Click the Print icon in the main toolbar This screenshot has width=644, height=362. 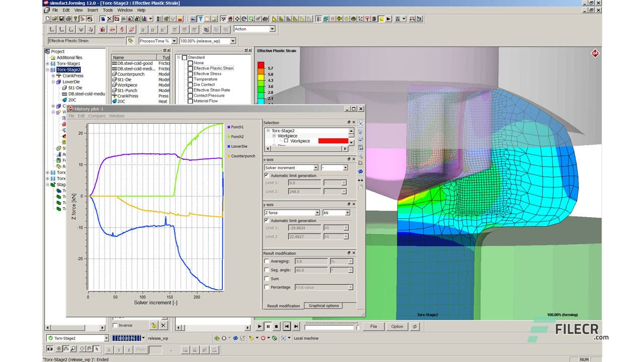[68, 19]
